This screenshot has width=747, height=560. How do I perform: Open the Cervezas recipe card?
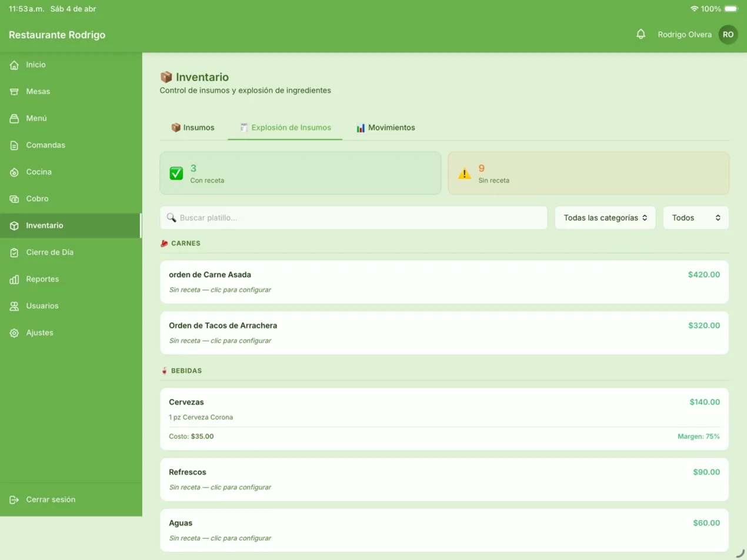click(444, 419)
